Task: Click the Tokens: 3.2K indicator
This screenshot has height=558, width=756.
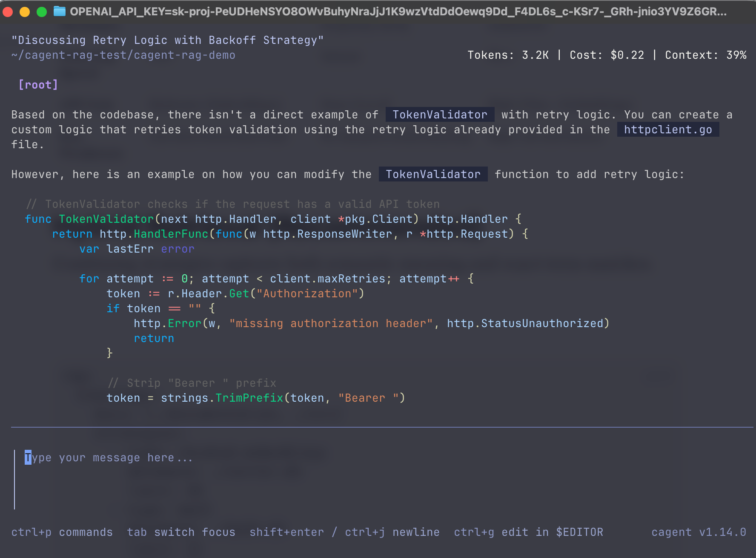Action: (508, 55)
